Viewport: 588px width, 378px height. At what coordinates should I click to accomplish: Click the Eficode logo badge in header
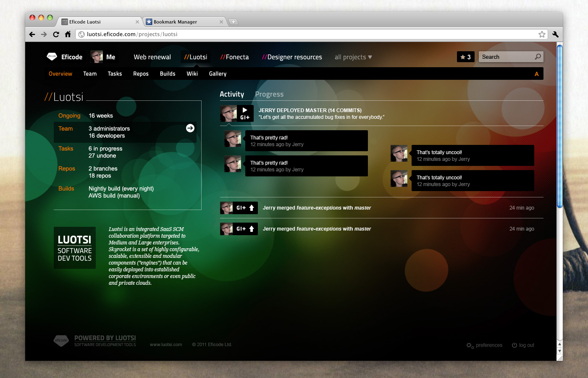52,56
